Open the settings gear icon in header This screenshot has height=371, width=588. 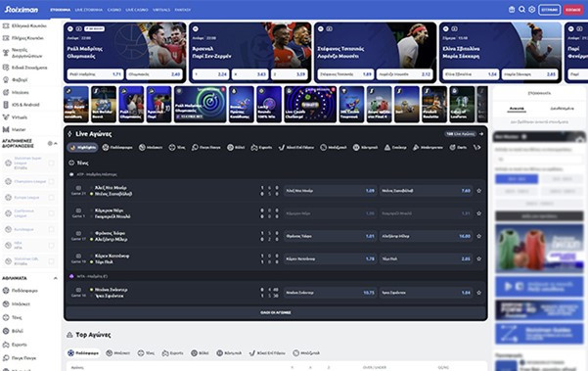532,10
